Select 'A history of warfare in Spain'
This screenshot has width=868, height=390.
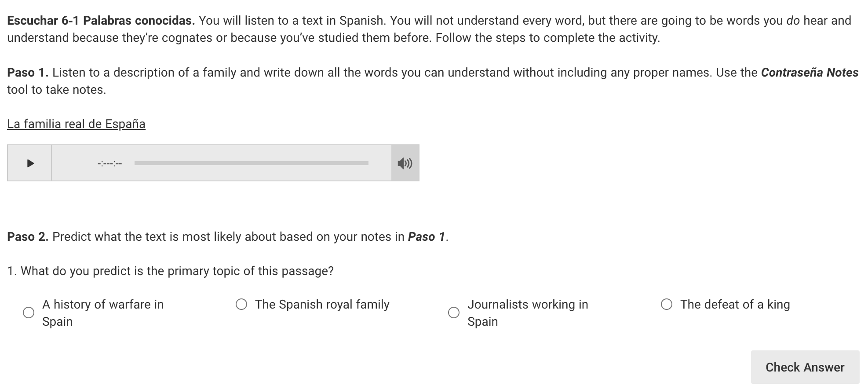tap(29, 313)
